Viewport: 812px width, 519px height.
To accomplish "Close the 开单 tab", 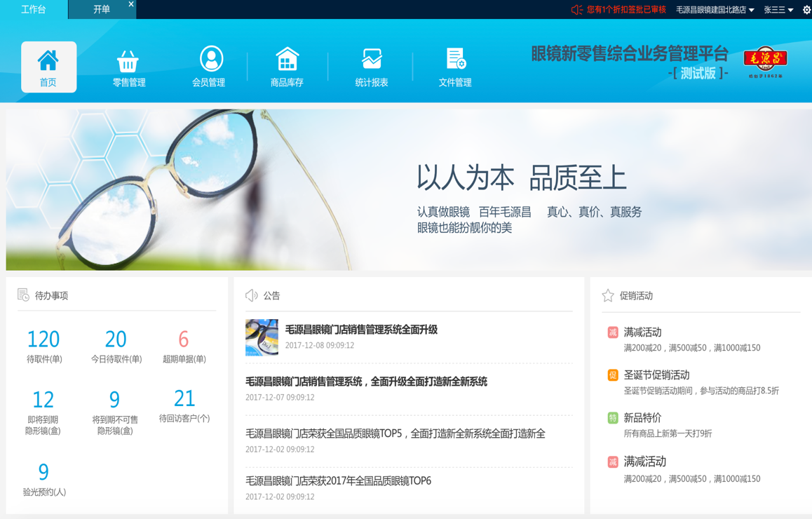I will click(x=131, y=4).
